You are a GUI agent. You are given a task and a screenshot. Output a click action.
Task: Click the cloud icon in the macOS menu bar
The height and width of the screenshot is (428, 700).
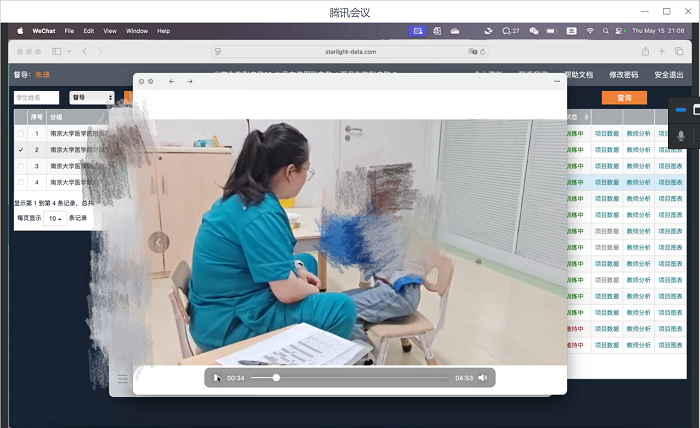pos(455,31)
